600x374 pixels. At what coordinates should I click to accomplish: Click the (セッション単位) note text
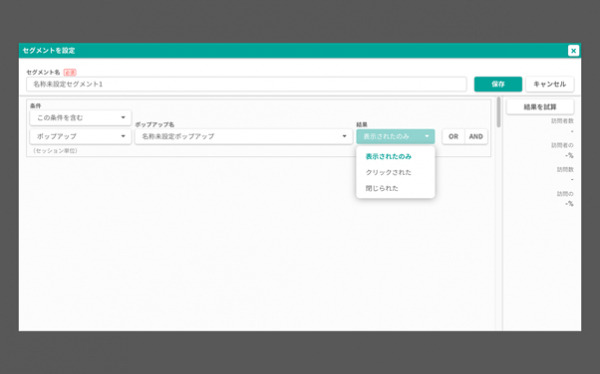55,151
